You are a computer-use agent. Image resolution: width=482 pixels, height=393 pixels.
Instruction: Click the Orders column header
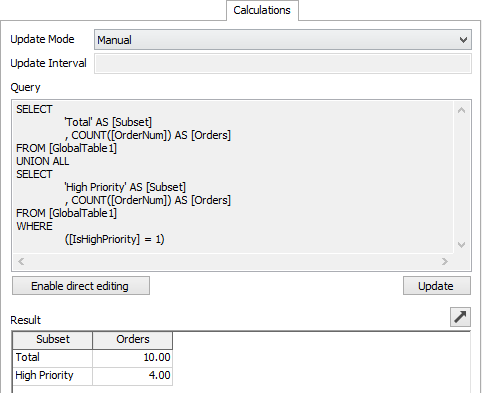point(133,340)
